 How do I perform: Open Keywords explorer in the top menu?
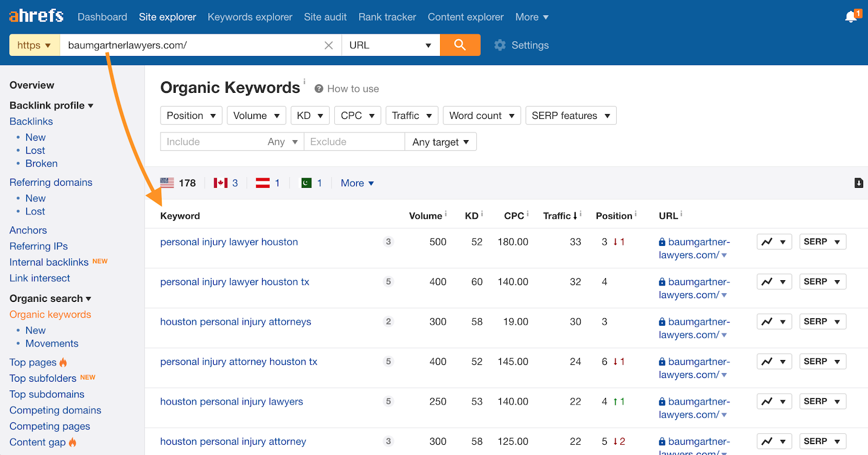point(250,17)
